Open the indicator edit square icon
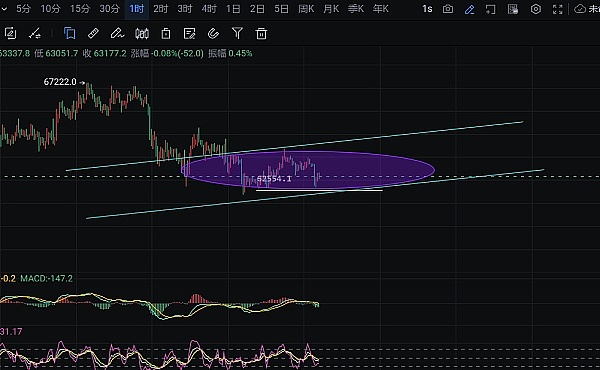Viewport: 600px width, 370px height. (10, 34)
